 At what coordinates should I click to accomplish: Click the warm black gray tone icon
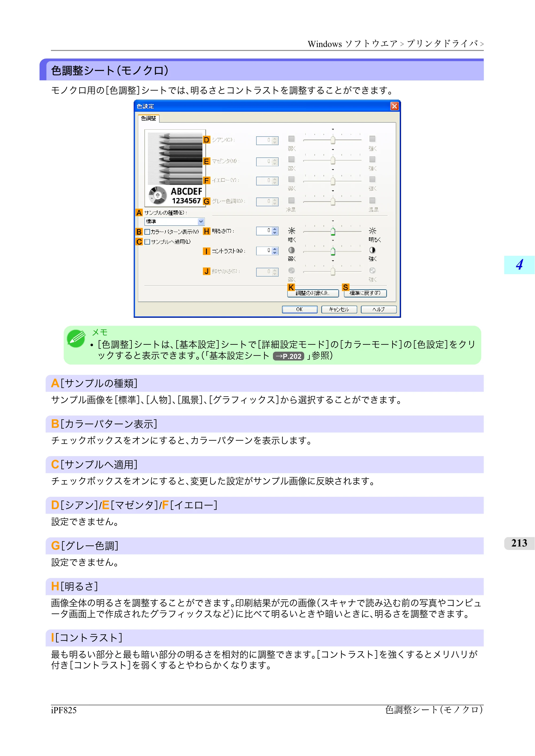372,200
